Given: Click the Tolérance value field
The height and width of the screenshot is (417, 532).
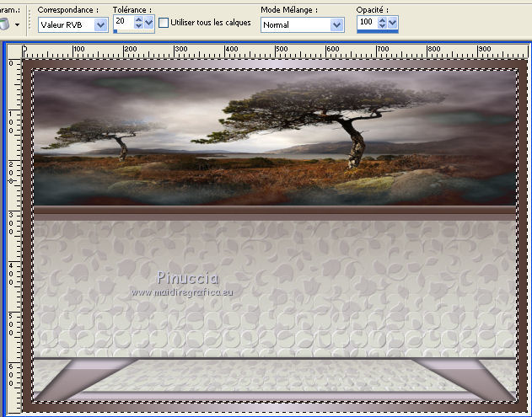Looking at the screenshot, I should (123, 22).
